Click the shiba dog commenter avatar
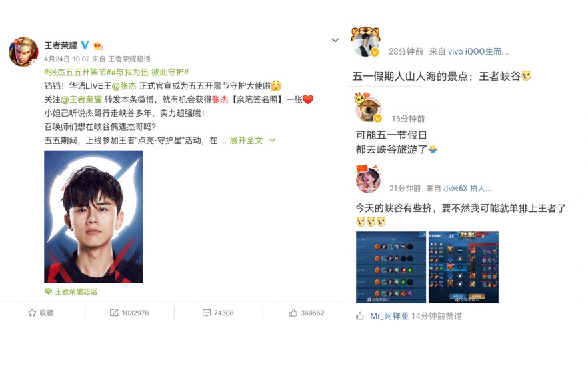The width and height of the screenshot is (588, 372). pos(368,107)
